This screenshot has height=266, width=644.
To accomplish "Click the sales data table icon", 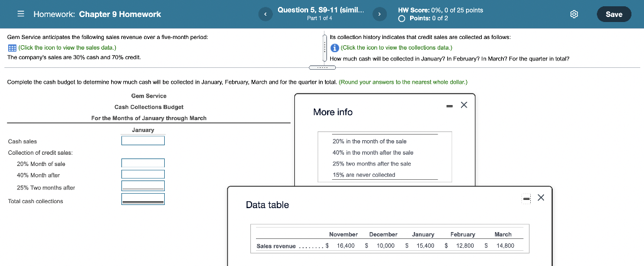I will (12, 48).
